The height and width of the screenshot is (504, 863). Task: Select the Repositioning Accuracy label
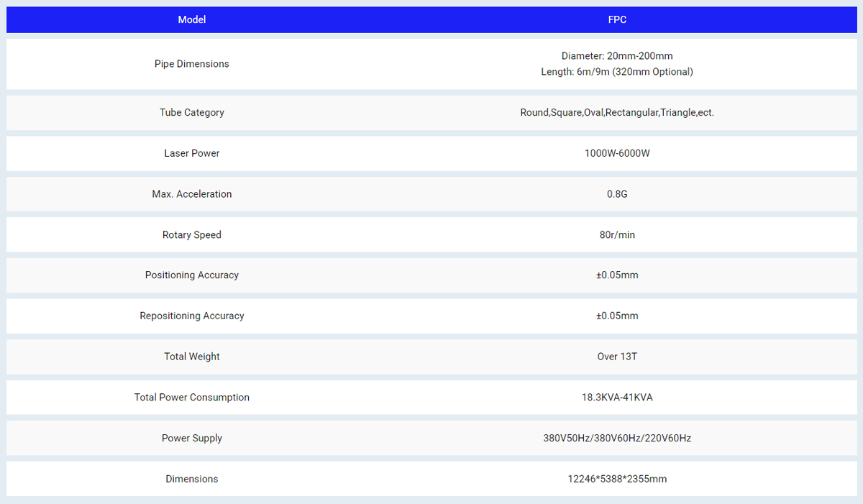191,316
